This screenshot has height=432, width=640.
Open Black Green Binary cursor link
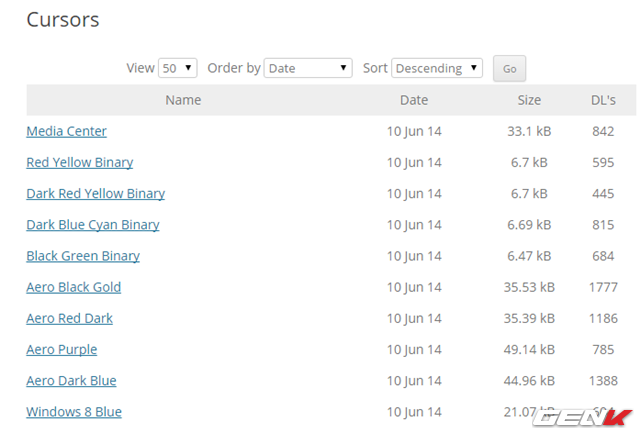tap(83, 256)
